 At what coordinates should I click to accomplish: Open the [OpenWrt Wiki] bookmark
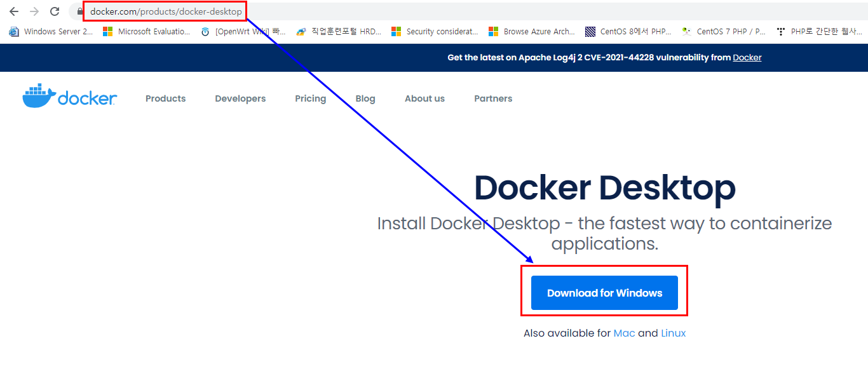click(243, 31)
